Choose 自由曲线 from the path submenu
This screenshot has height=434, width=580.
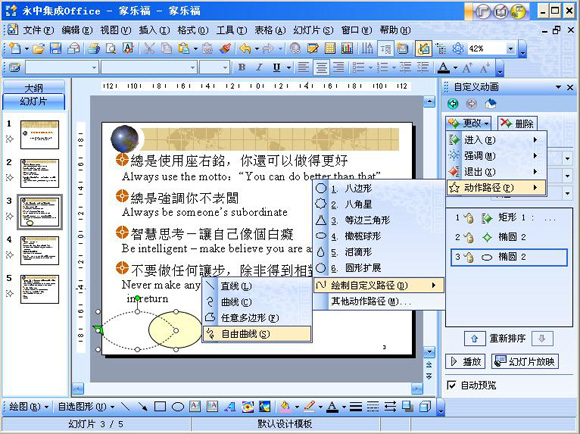257,334
